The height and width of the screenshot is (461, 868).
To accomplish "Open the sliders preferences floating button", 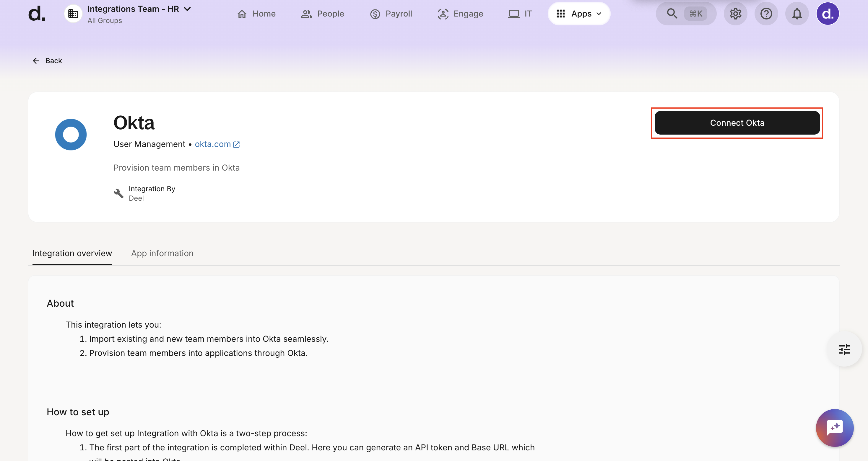I will (844, 349).
